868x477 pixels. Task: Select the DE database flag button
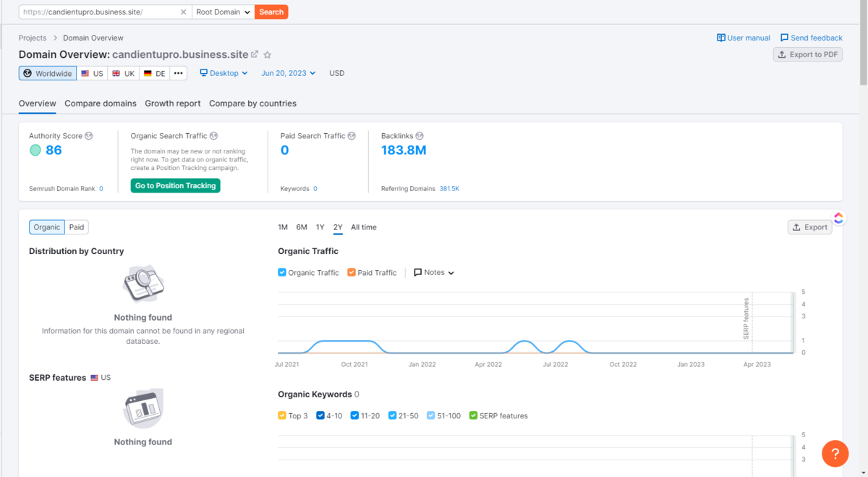point(154,73)
